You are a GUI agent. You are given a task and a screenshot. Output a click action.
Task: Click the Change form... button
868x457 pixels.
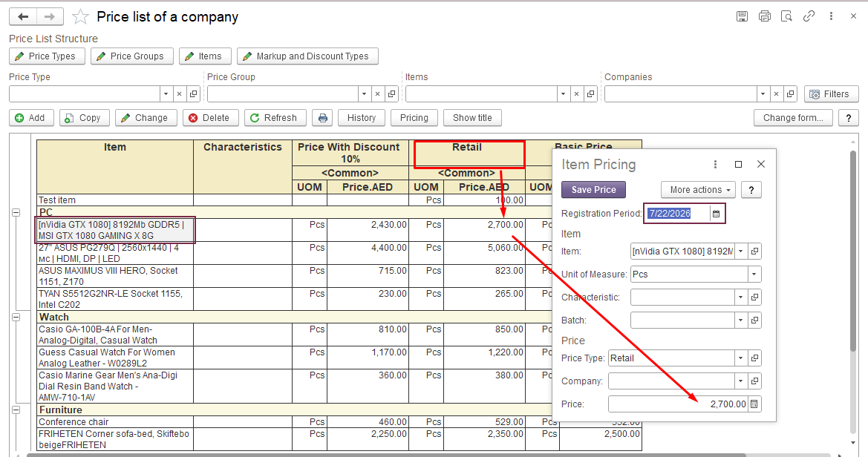793,118
